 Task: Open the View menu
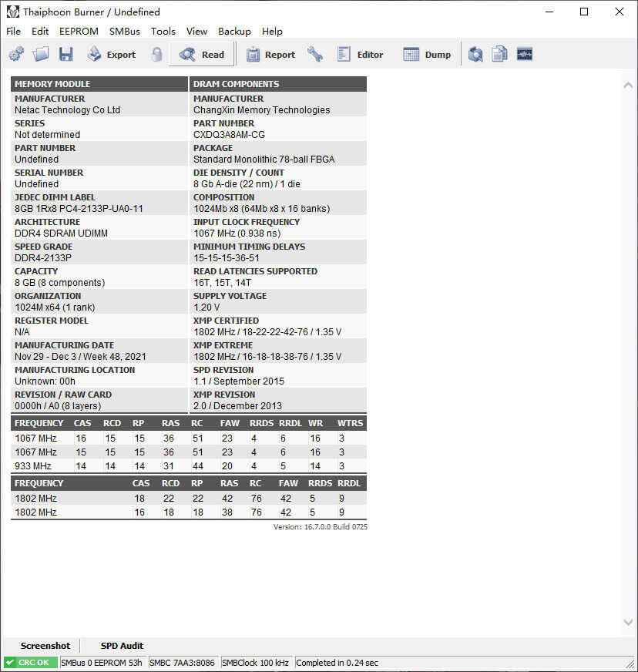[x=196, y=32]
